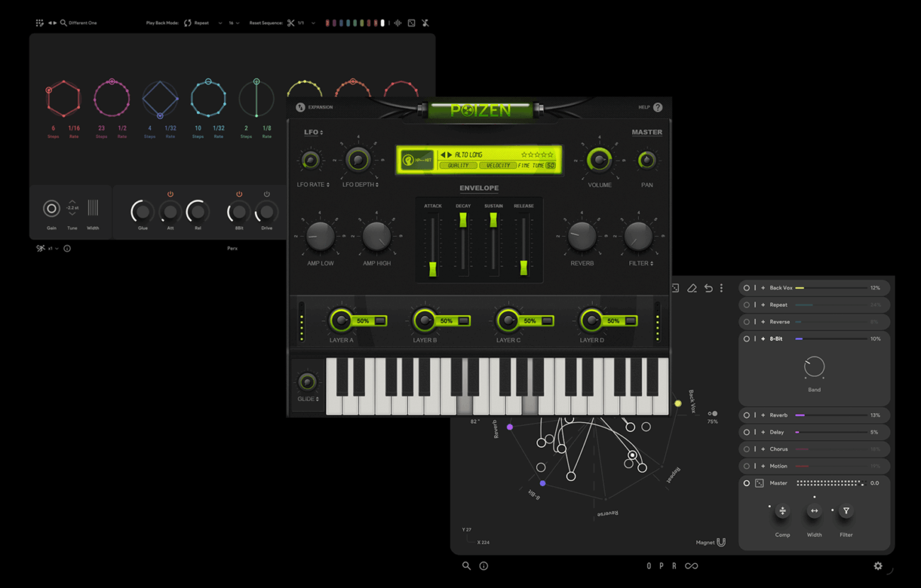
Task: Toggle Master circle in effects list
Action: point(746,483)
